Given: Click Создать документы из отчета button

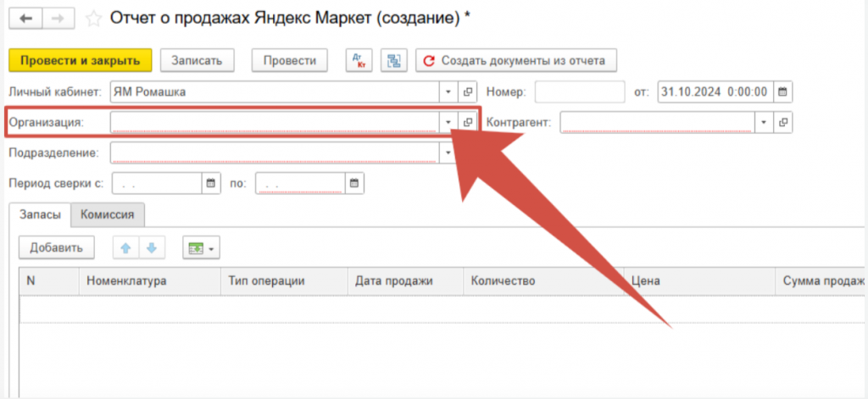Looking at the screenshot, I should pos(515,60).
